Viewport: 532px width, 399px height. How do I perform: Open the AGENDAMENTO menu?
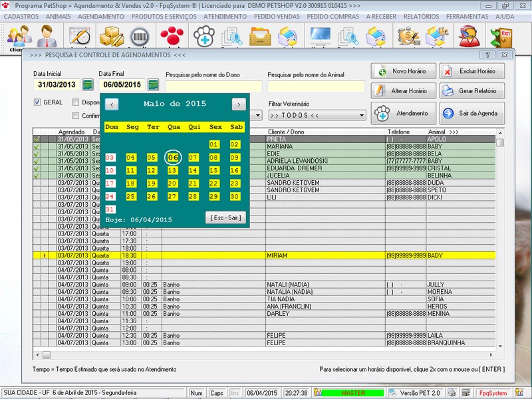[x=101, y=16]
